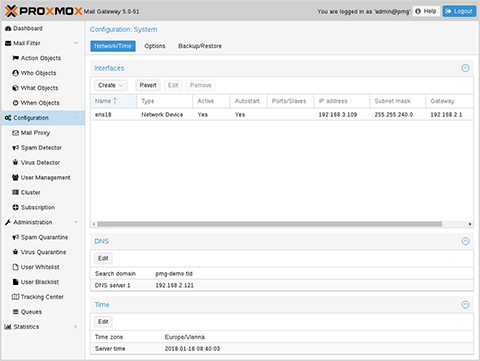Click the Mail Filter envelope icon
Image resolution: width=480 pixels, height=361 pixels.
pos(8,43)
